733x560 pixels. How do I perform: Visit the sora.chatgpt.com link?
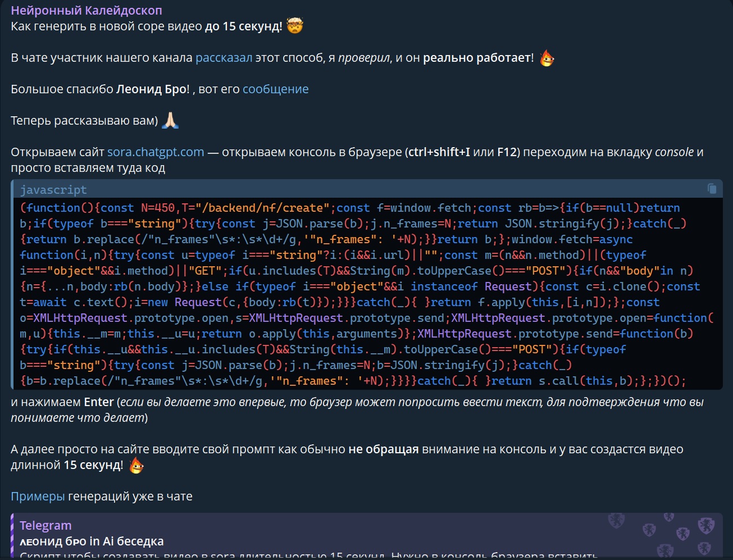[x=156, y=152]
